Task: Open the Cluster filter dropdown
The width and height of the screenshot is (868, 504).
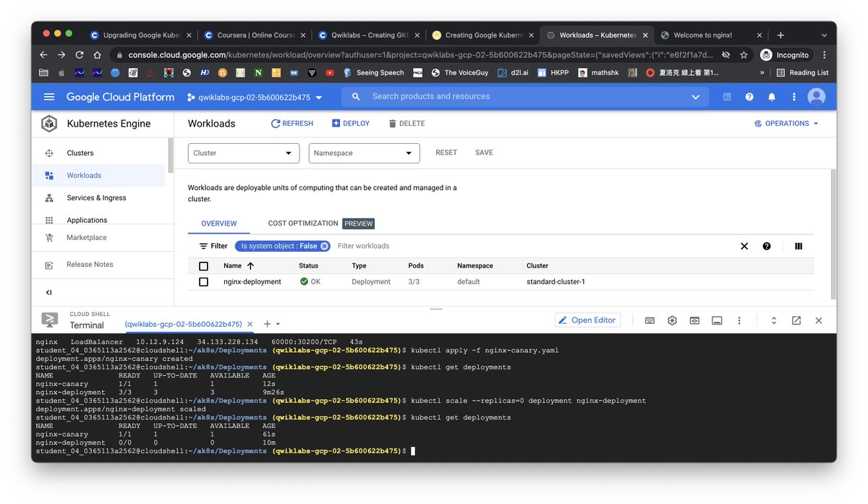Action: pos(244,153)
